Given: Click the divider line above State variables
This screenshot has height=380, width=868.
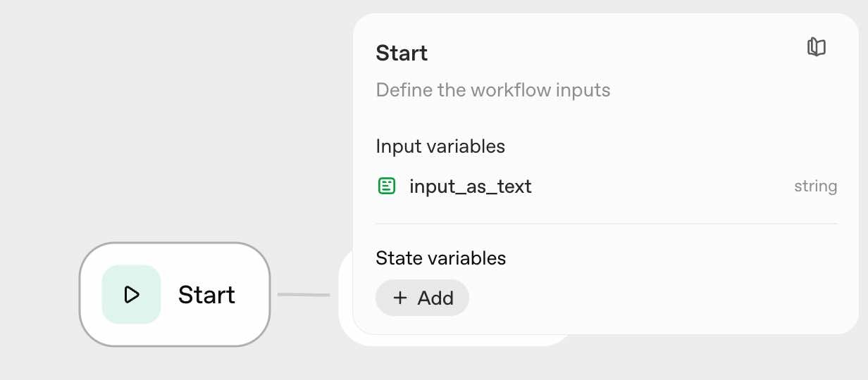Looking at the screenshot, I should pos(606,224).
